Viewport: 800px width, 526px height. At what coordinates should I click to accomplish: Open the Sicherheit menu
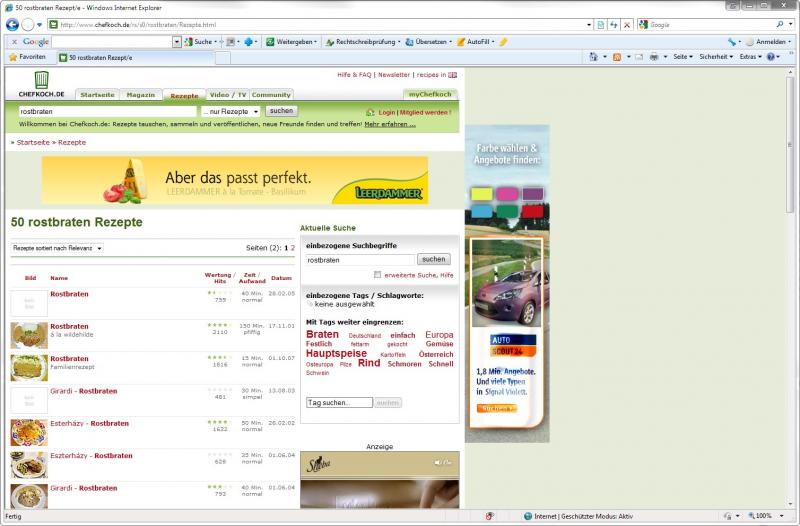(x=716, y=57)
